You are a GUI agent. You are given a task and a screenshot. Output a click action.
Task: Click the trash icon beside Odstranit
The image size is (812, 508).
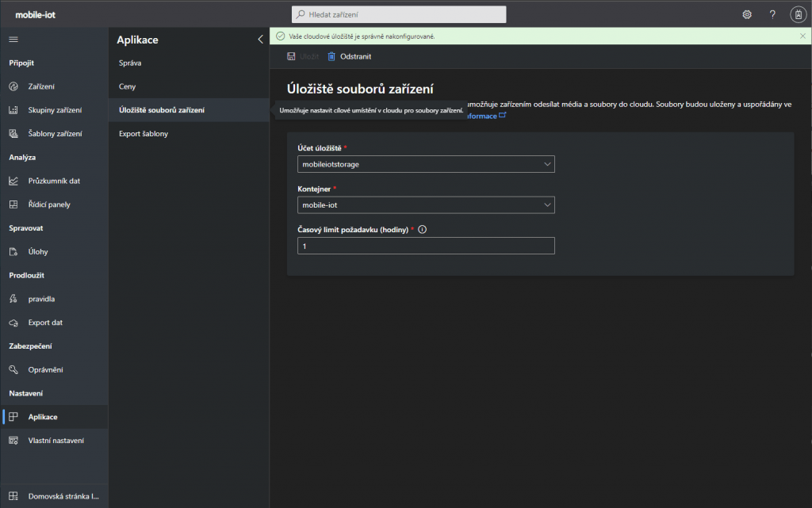(331, 56)
